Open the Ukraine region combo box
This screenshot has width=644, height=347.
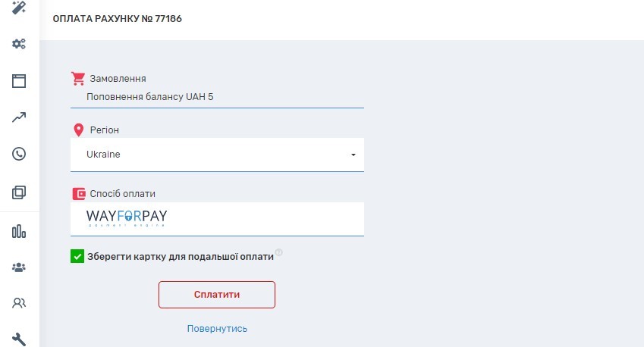[x=216, y=155]
